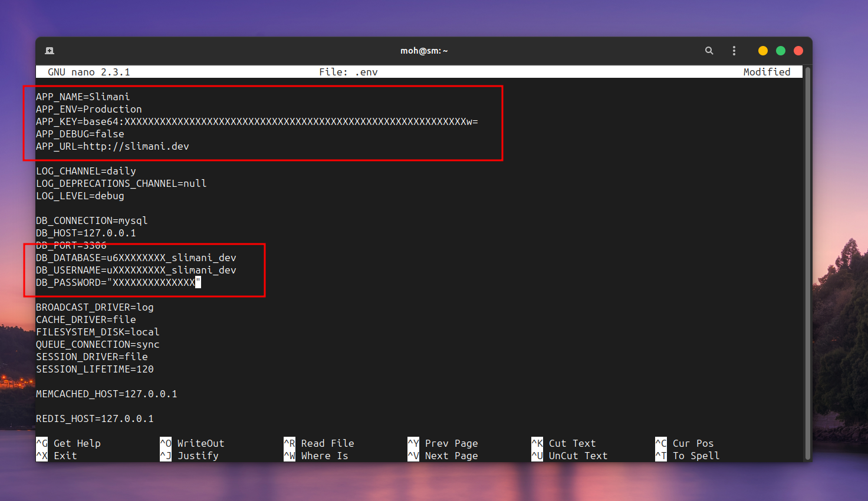Place cursor on the APP_NAME=Slimani line
This screenshot has height=501, width=868.
pyautogui.click(x=83, y=97)
